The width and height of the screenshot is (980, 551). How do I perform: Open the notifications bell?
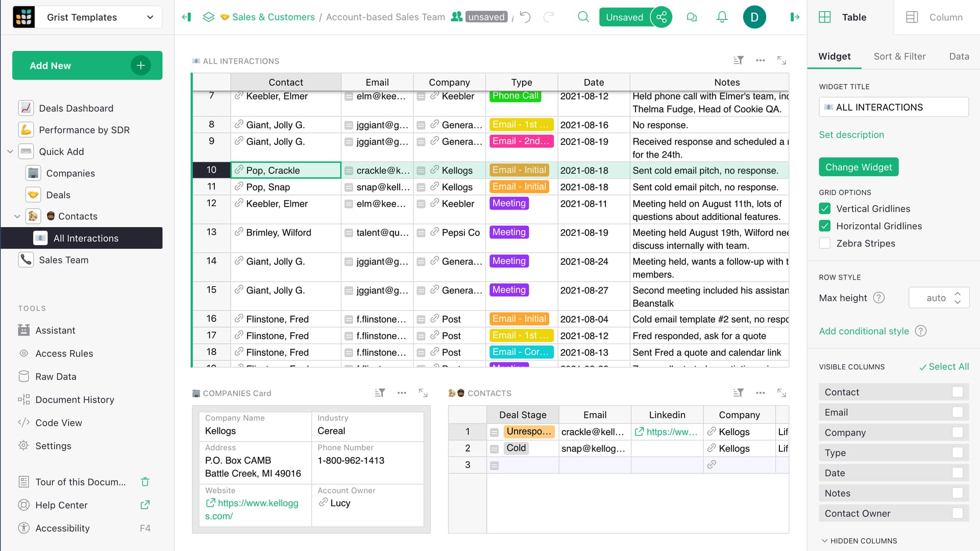[x=722, y=17]
